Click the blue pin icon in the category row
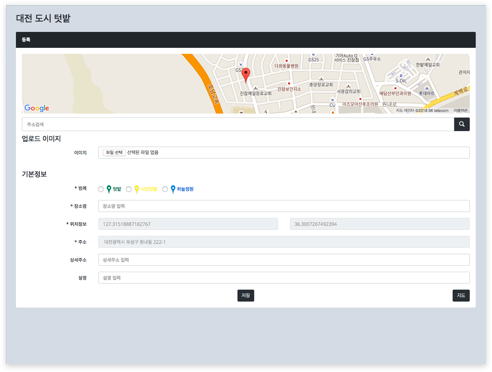The width and height of the screenshot is (492, 372). click(x=173, y=189)
